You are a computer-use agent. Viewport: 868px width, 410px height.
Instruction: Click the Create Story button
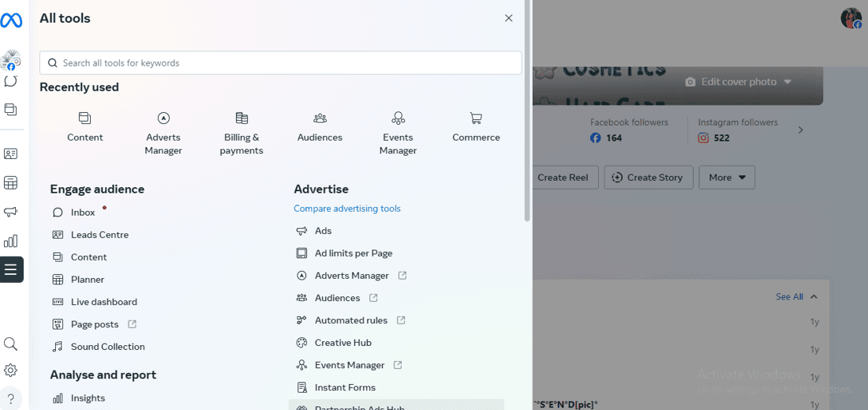tap(648, 177)
